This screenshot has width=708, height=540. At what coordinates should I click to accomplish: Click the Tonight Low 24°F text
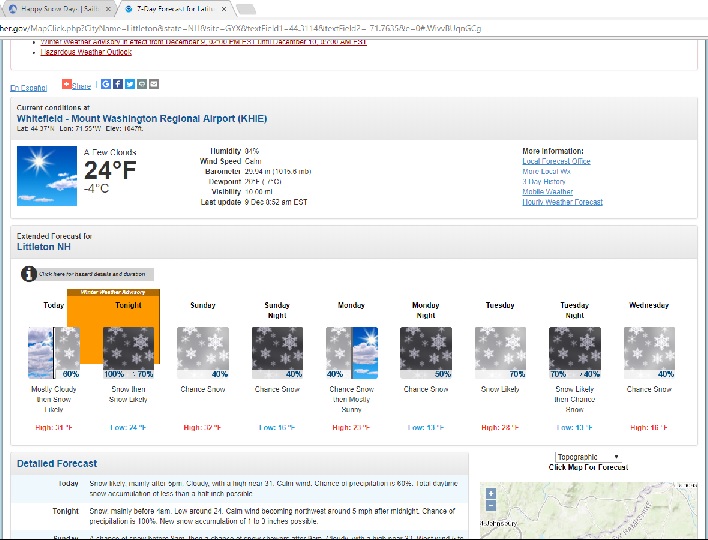128,428
